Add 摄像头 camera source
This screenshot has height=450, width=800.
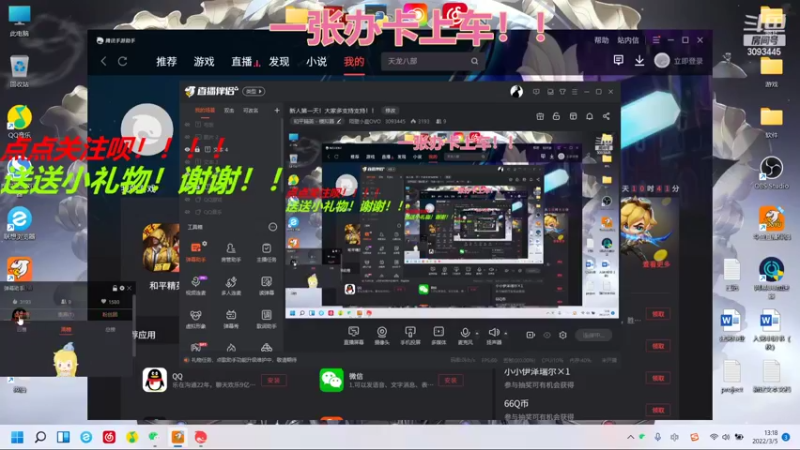[x=382, y=335]
